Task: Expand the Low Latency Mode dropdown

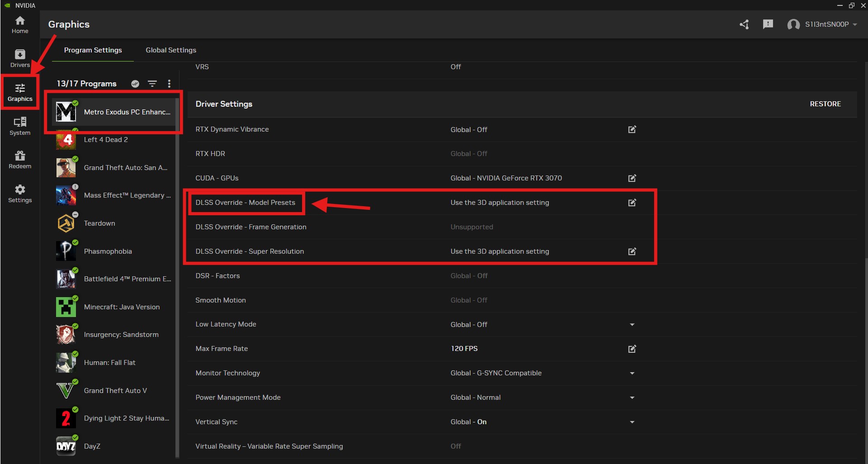Action: point(632,325)
